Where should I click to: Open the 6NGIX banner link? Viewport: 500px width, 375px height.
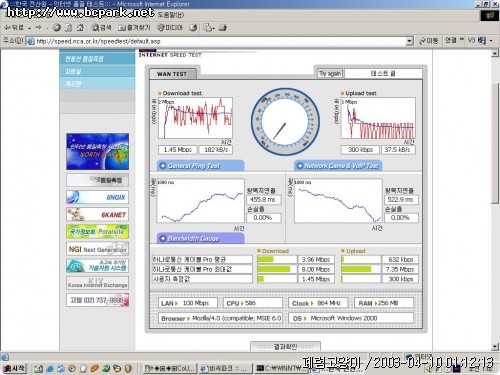tap(97, 197)
